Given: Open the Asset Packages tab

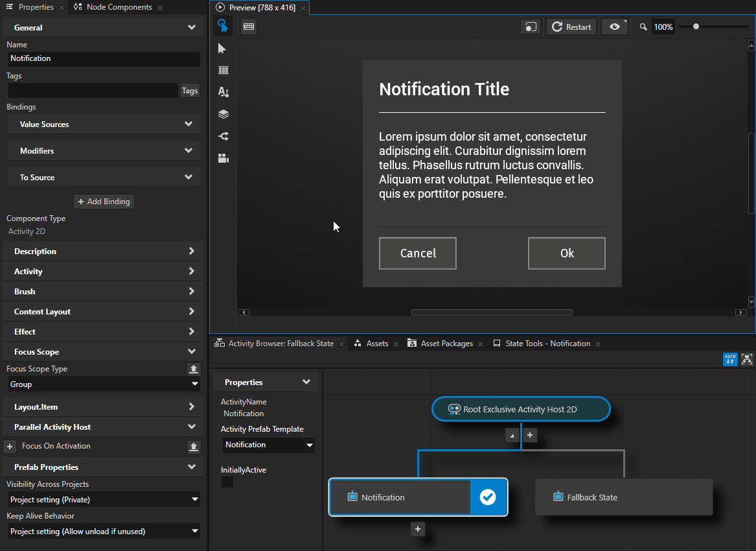Looking at the screenshot, I should coord(446,344).
